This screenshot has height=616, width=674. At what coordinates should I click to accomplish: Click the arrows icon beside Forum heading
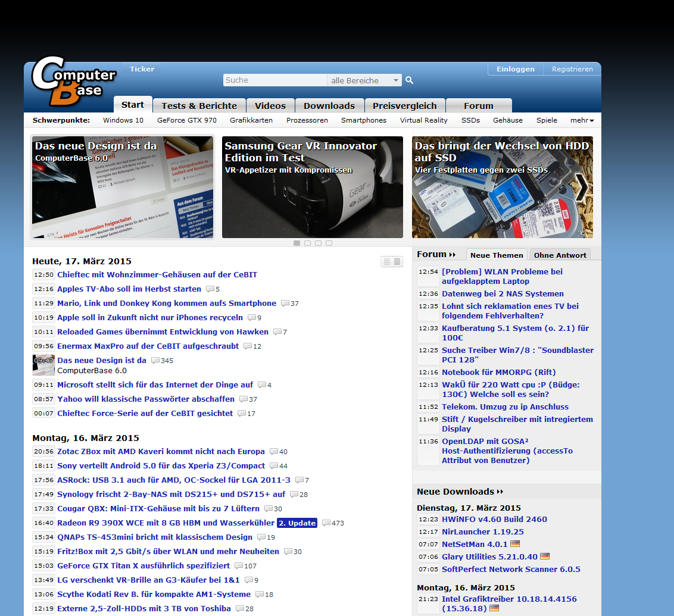pyautogui.click(x=452, y=254)
